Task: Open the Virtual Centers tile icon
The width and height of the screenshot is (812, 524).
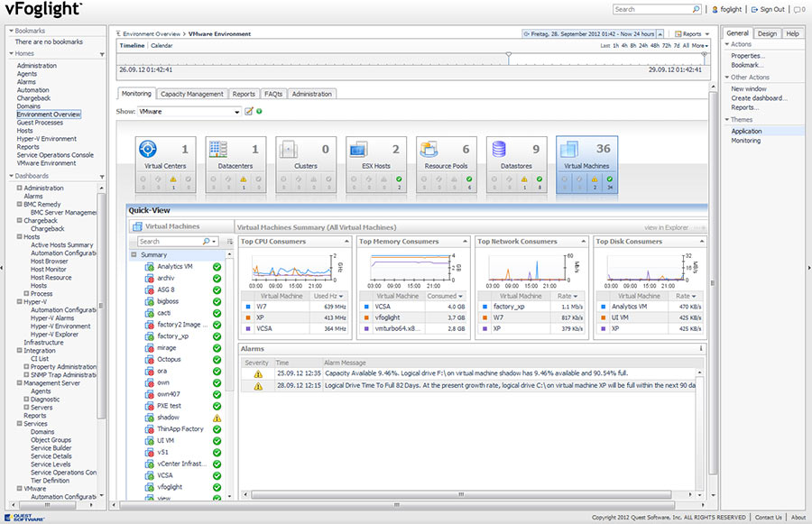Action: (148, 149)
